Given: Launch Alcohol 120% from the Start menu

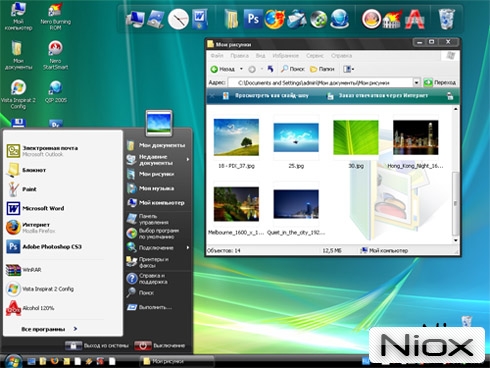Looking at the screenshot, I should pyautogui.click(x=63, y=308).
